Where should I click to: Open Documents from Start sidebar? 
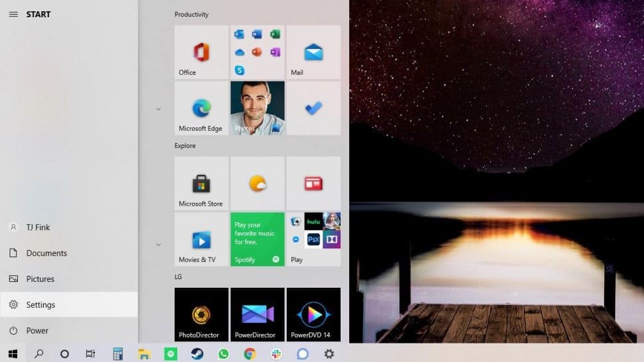coord(69,253)
